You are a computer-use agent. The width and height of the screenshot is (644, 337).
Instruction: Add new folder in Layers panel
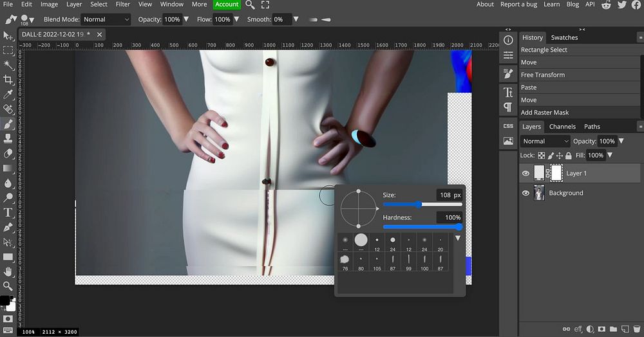coord(613,329)
